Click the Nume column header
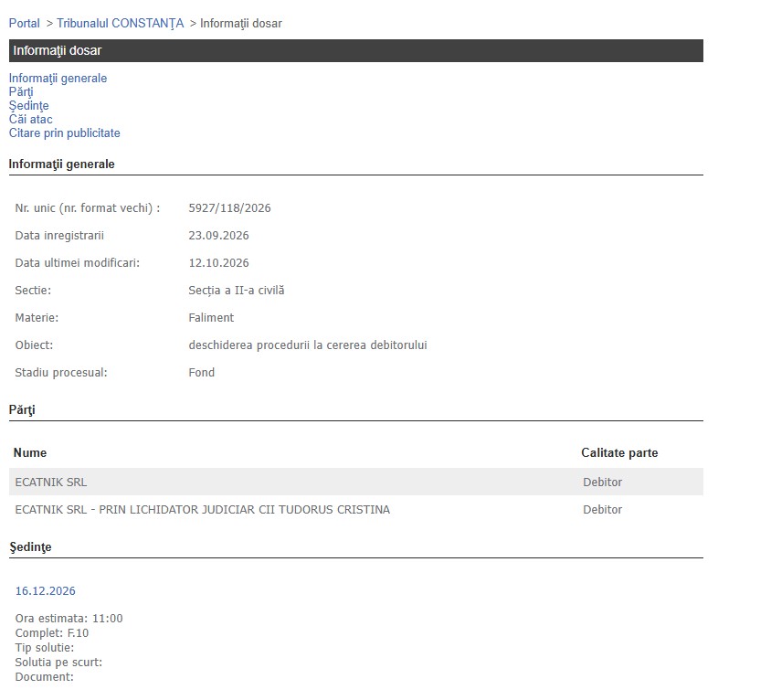 (x=30, y=452)
